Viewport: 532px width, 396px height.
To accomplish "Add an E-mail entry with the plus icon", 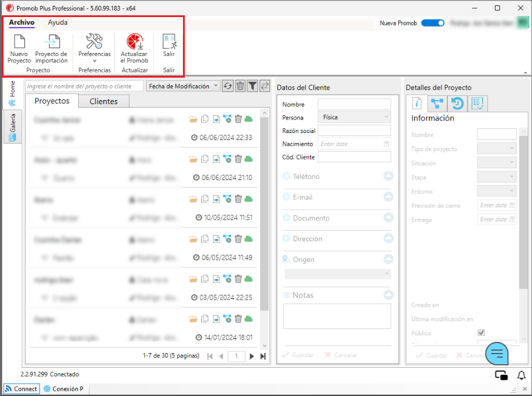I will click(287, 197).
